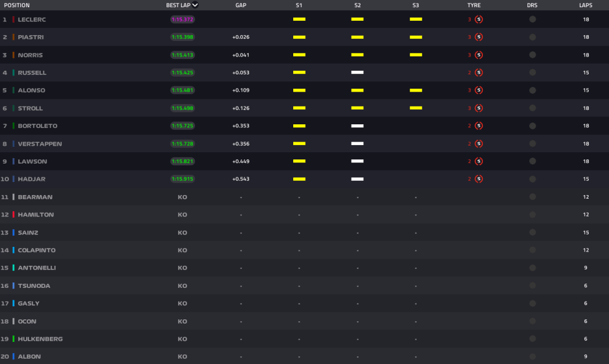Click the TYRE column header

coord(474,5)
